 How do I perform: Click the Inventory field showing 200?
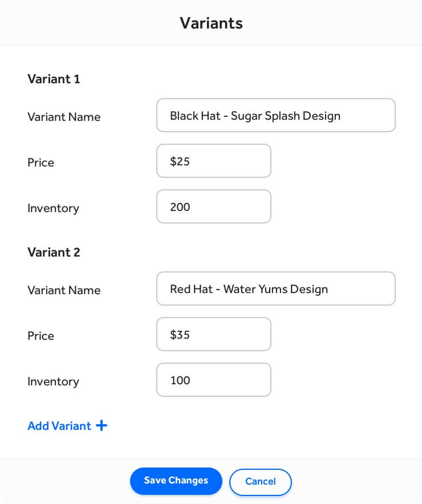pyautogui.click(x=213, y=207)
